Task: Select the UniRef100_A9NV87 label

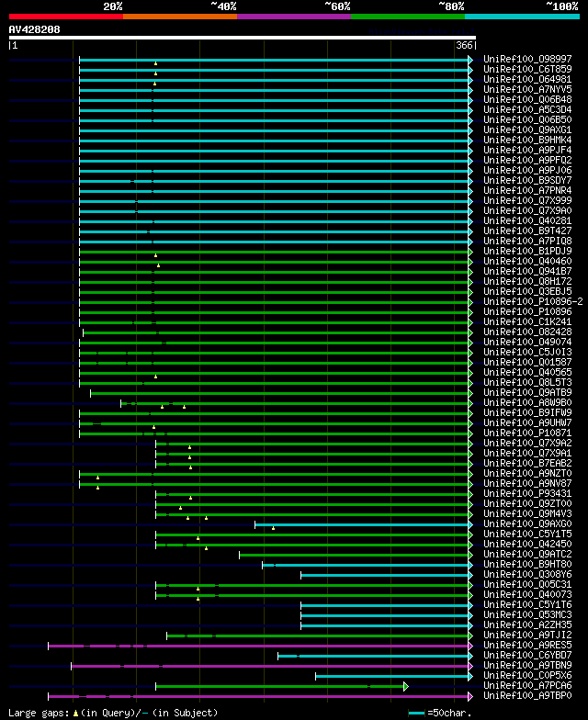Action: [527, 483]
